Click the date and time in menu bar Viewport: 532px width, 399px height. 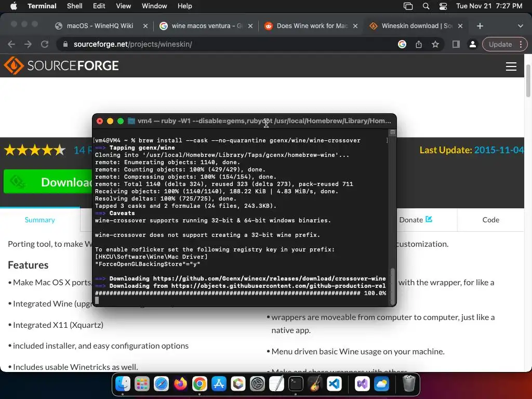(489, 6)
